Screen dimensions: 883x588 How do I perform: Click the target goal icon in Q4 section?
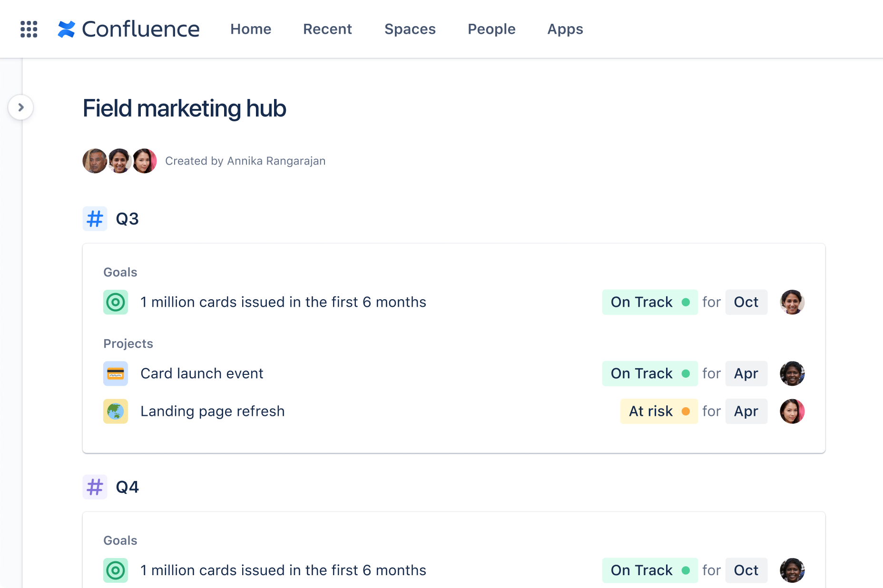116,570
